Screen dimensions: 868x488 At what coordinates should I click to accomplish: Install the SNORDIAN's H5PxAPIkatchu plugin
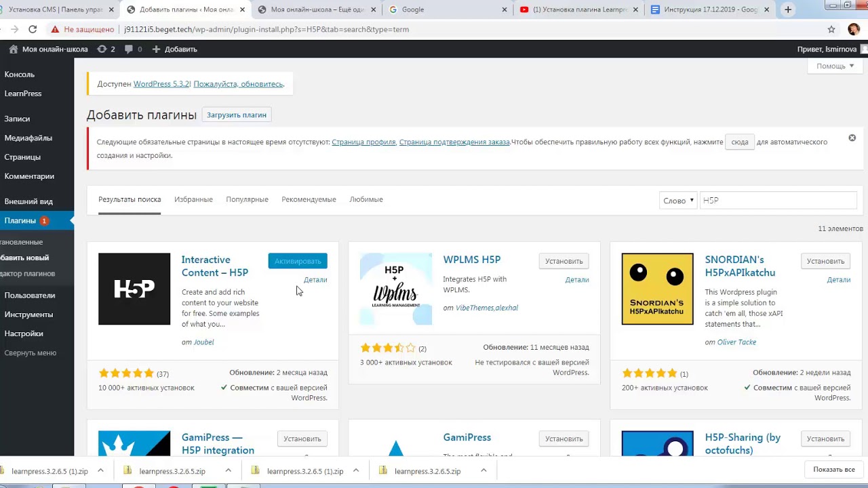click(x=825, y=261)
